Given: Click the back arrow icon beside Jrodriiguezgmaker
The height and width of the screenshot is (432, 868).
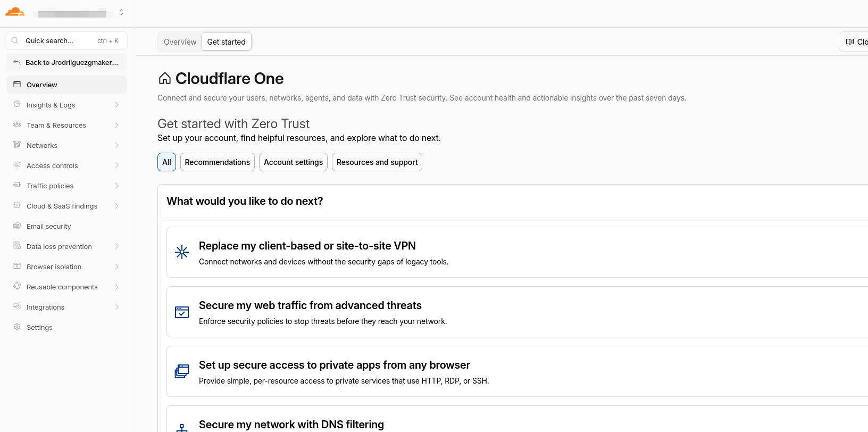Looking at the screenshot, I should click(x=17, y=62).
